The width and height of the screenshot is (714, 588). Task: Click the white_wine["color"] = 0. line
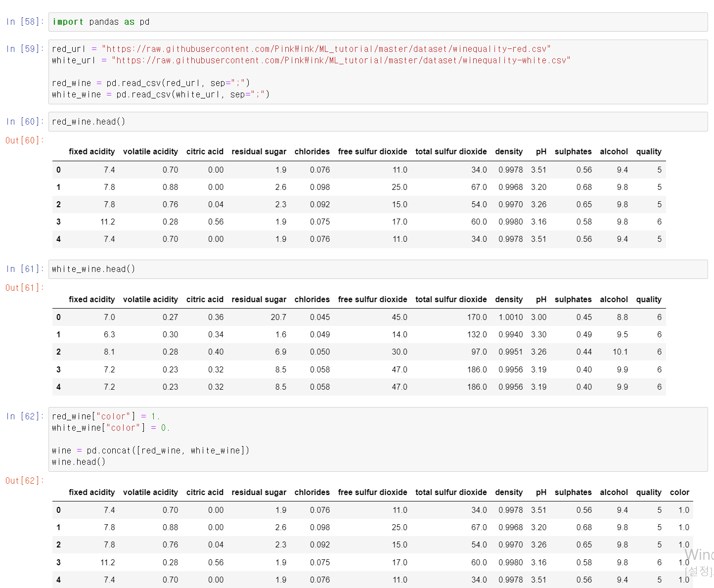click(x=111, y=428)
